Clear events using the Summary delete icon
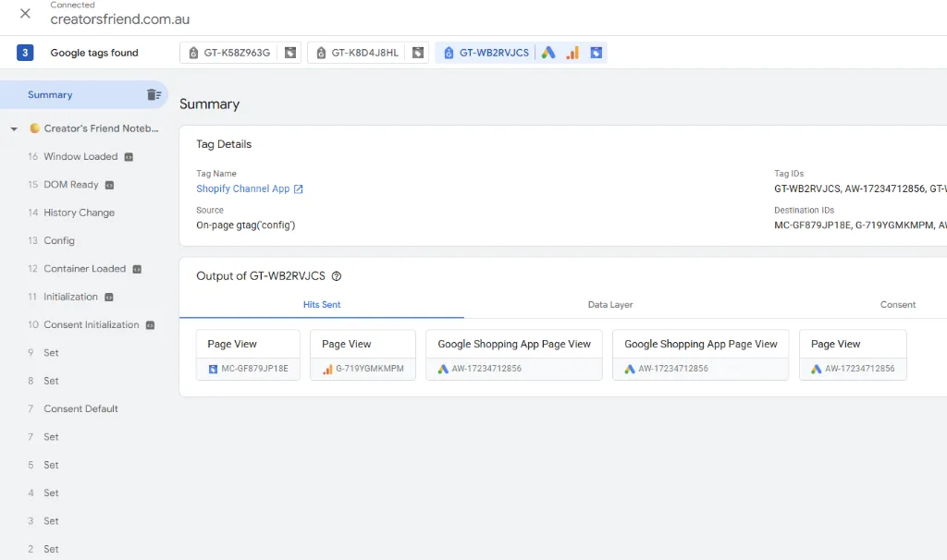 click(154, 95)
